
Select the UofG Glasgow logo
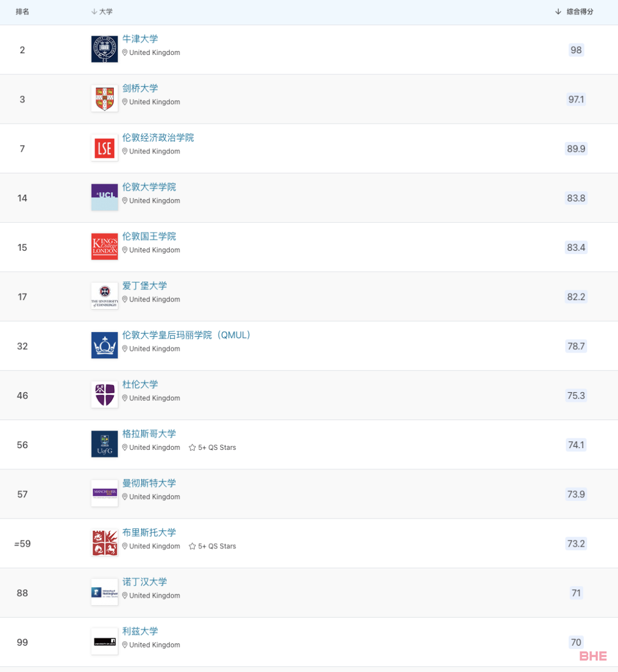point(105,444)
